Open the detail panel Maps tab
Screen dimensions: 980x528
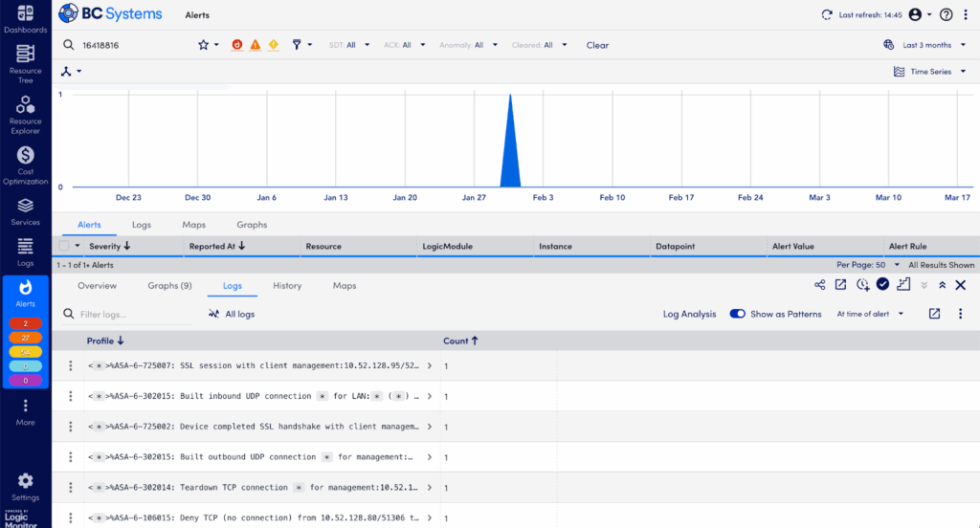345,286
